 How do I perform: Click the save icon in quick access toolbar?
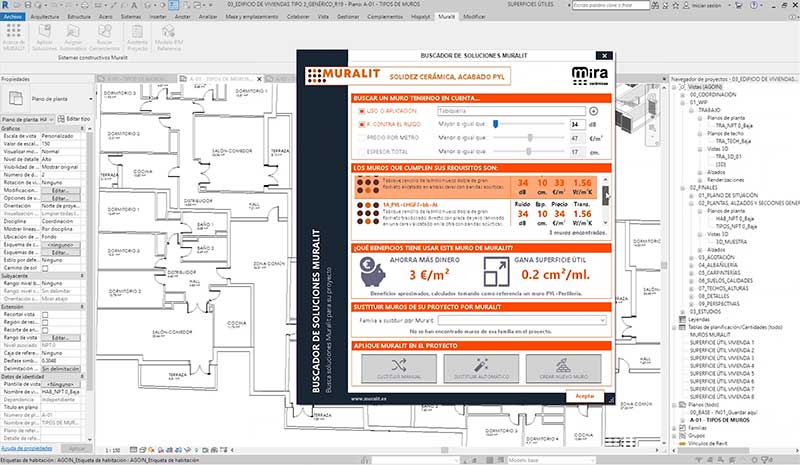(x=28, y=5)
